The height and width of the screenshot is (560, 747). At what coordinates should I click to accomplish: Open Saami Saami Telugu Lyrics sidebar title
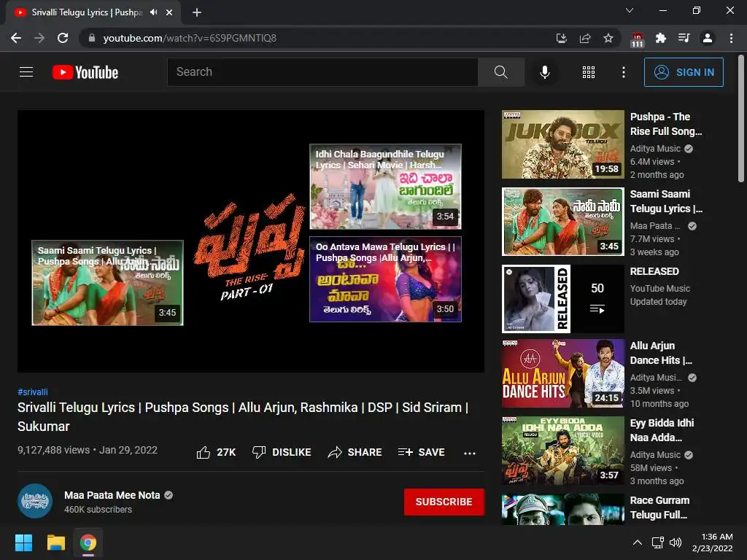pos(666,201)
